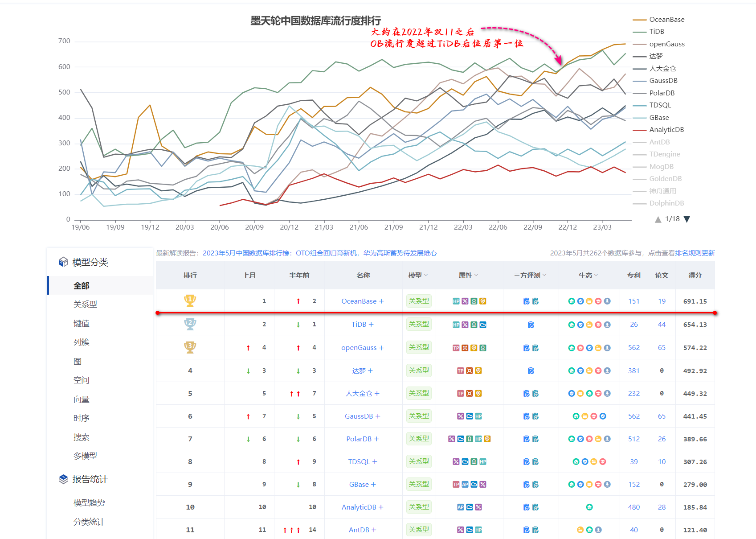Click the bronze third-place trophy icon
Screen dimensions: 756x539
pos(190,347)
